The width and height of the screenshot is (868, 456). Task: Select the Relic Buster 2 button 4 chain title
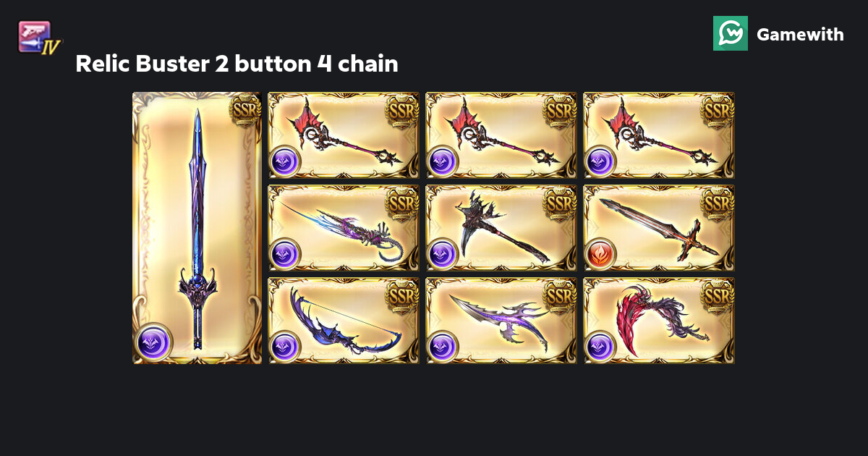[x=237, y=64]
